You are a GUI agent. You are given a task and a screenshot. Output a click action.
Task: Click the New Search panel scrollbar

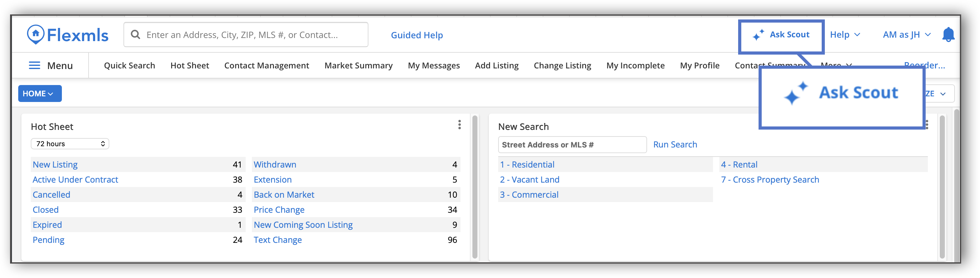coord(942,188)
